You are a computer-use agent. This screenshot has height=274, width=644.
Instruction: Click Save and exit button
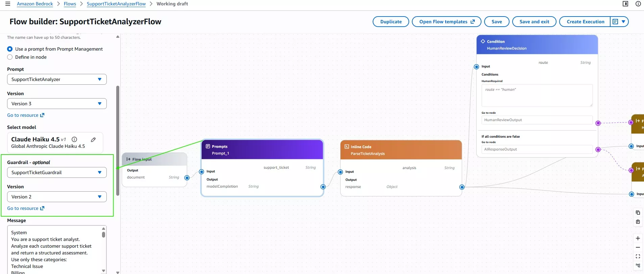pyautogui.click(x=534, y=22)
